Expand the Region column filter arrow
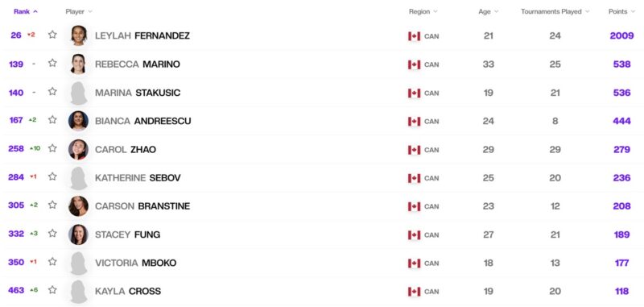The height and width of the screenshot is (307, 644). tap(436, 11)
